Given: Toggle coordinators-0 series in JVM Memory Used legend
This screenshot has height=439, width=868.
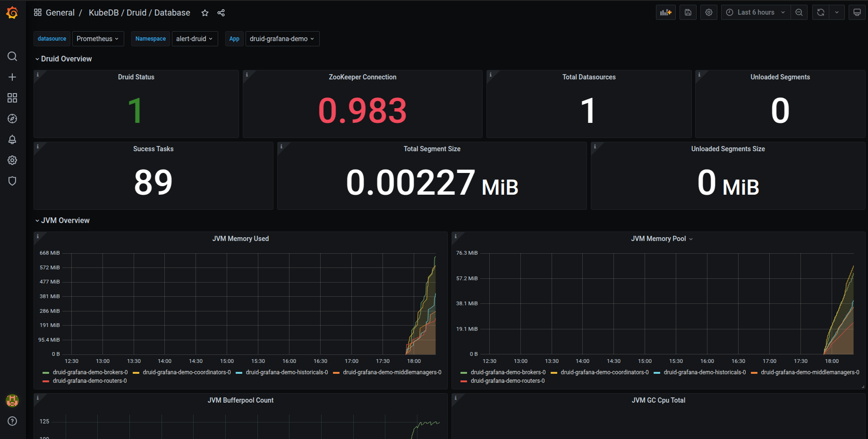Looking at the screenshot, I should click(187, 372).
